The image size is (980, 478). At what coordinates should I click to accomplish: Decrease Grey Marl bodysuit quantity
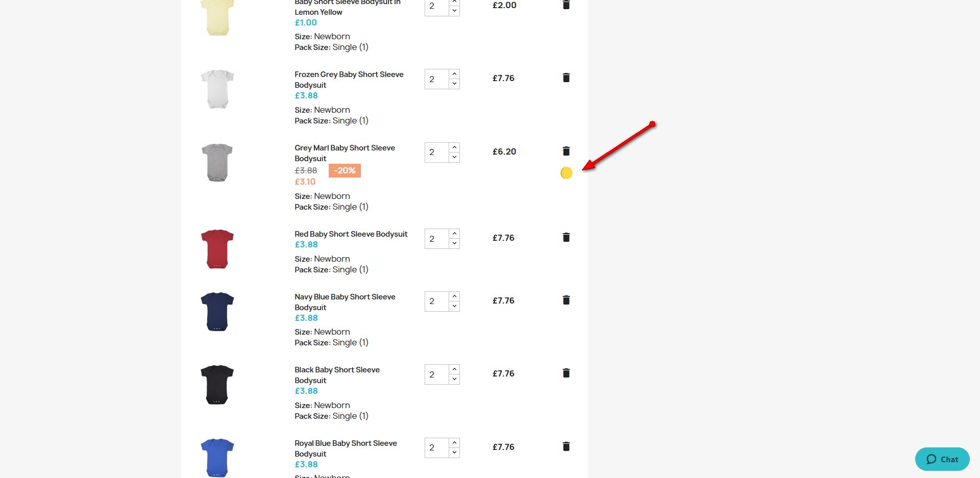[x=454, y=157]
